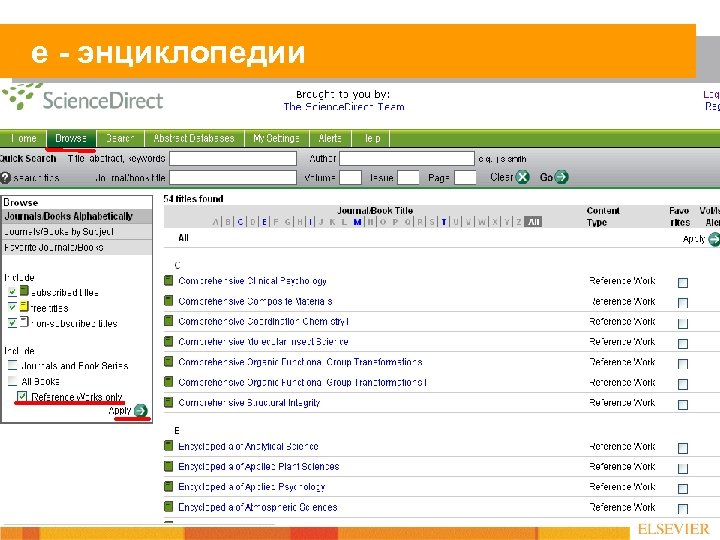Click the Issue input field
Screen dimensions: 720x540
[x=408, y=177]
